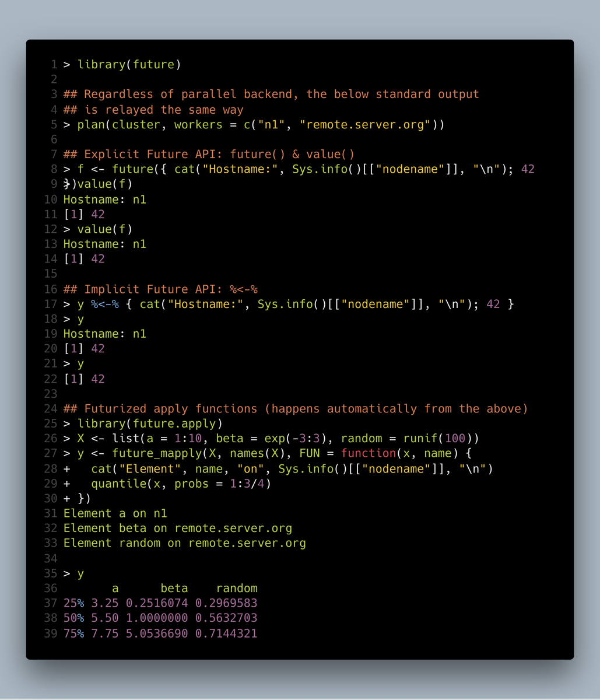Click '[1] 42' output on line 22
This screenshot has height=700, width=600.
pos(84,379)
